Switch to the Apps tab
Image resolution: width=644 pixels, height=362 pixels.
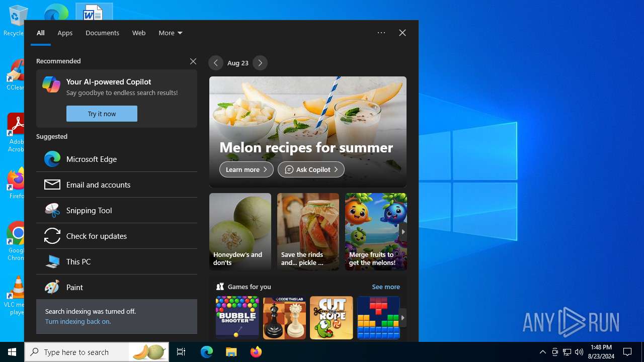click(65, 33)
